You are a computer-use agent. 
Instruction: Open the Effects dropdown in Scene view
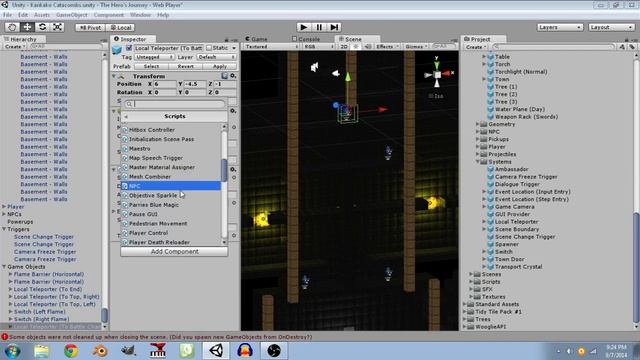click(387, 47)
